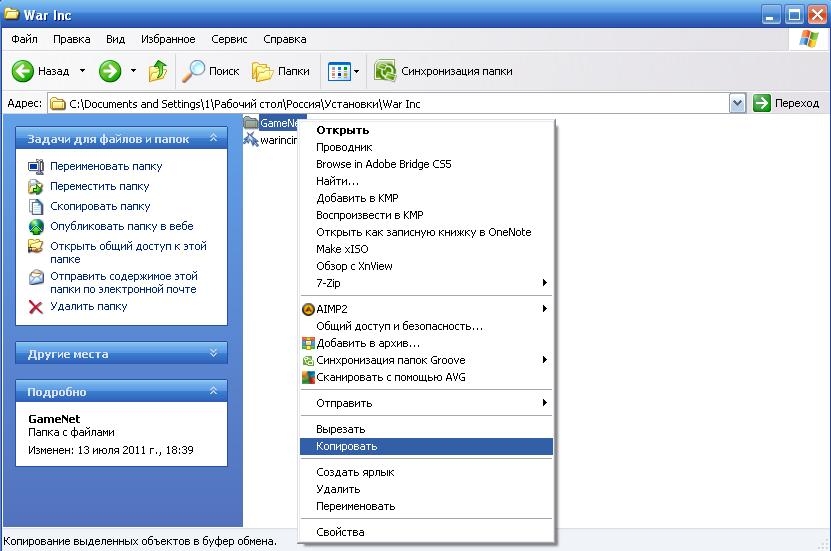
Task: Select the GameNet folder icon
Action: pos(251,123)
